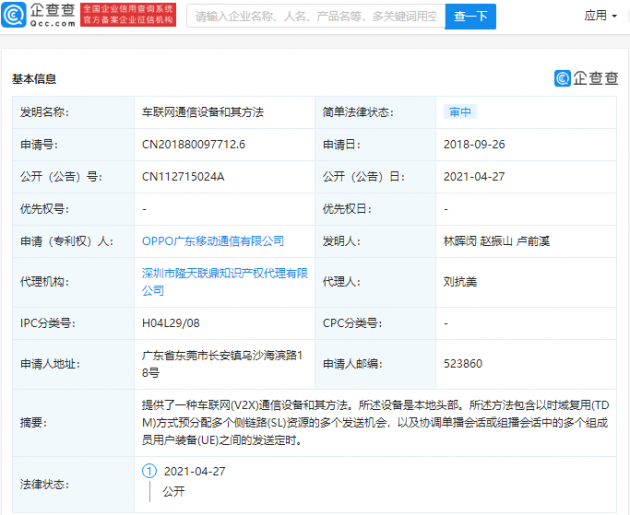Viewport: 630px width, 515px height.
Task: Click the agent name 刘抗美
Action: pos(461,282)
